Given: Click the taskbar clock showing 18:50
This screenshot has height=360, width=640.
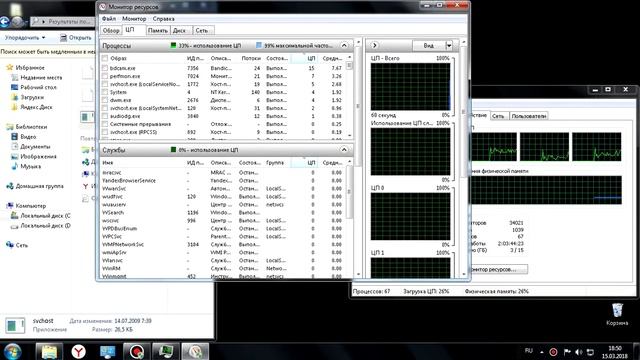Looking at the screenshot, I should click(x=615, y=352).
